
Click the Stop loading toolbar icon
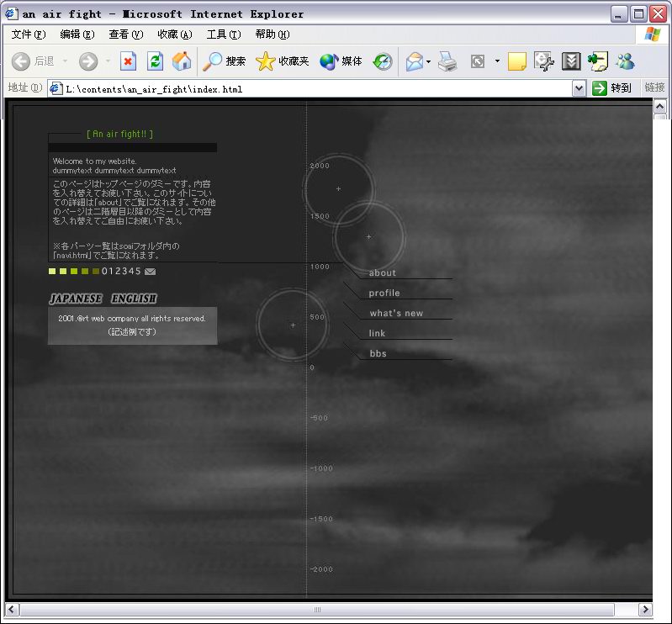coord(128,61)
